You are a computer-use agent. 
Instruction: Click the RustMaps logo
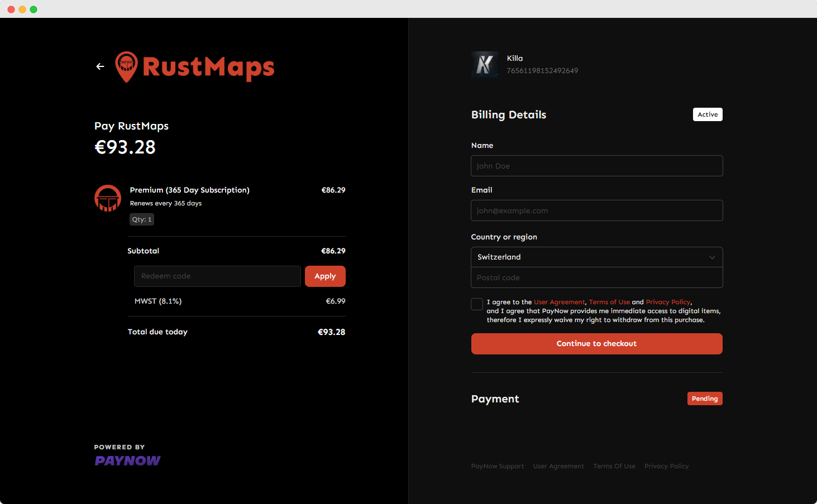coord(195,67)
